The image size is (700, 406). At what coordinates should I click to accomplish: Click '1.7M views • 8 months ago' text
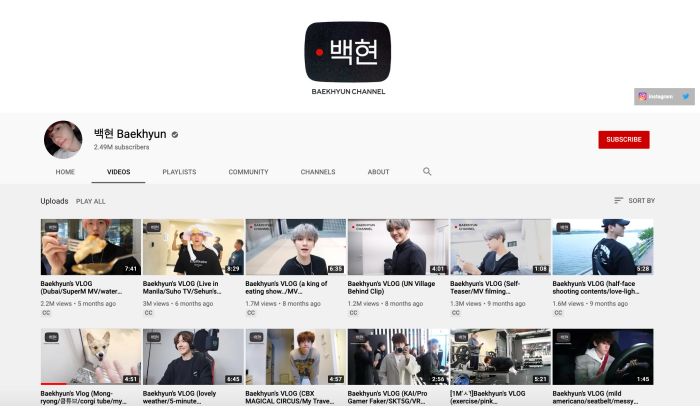(283, 303)
